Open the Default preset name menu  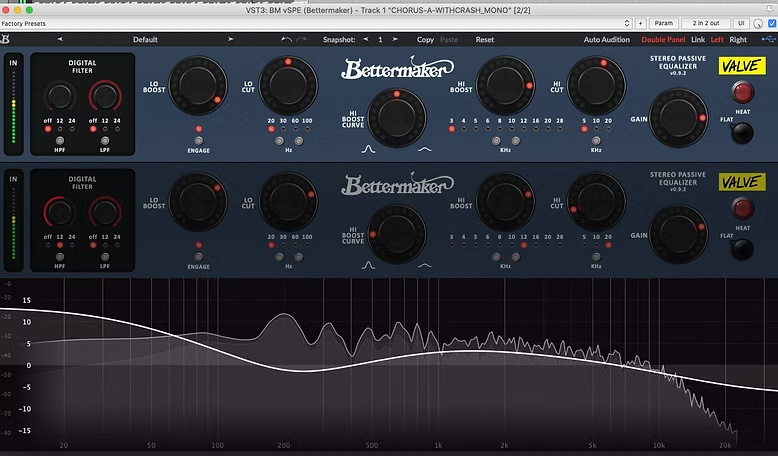pos(145,40)
